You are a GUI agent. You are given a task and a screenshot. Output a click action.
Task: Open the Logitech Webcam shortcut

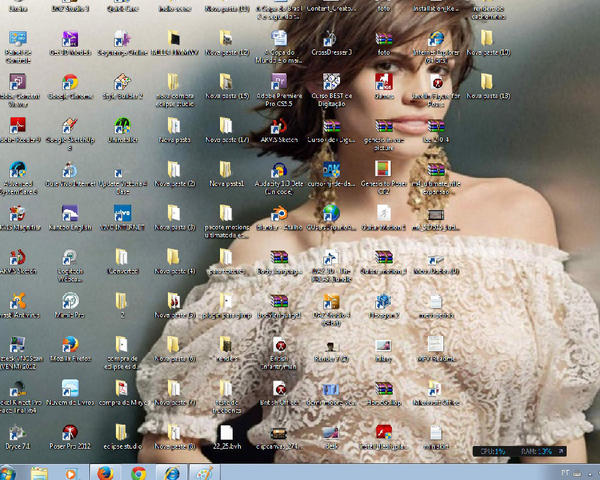[70, 266]
